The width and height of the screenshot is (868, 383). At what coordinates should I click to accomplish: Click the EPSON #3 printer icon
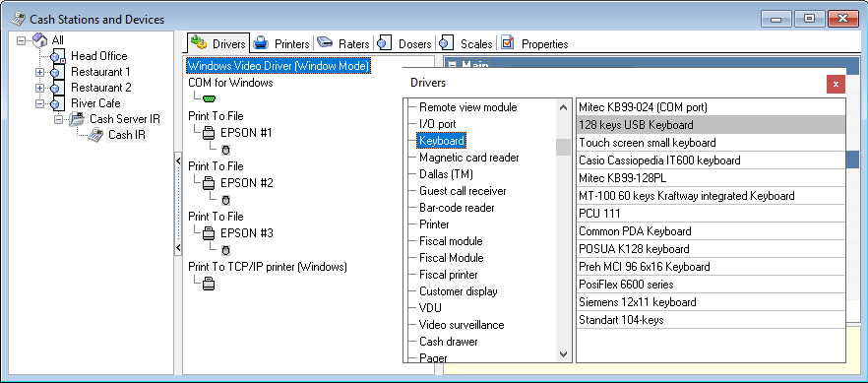point(209,233)
